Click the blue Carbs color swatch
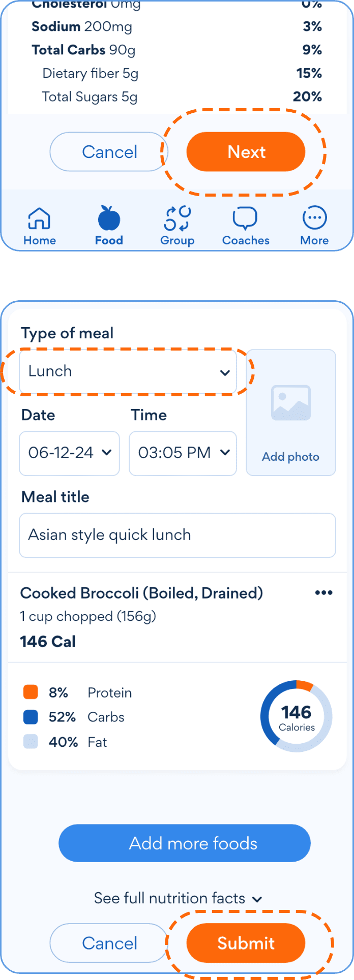Viewport: 354px width, 980px height. pos(31,717)
